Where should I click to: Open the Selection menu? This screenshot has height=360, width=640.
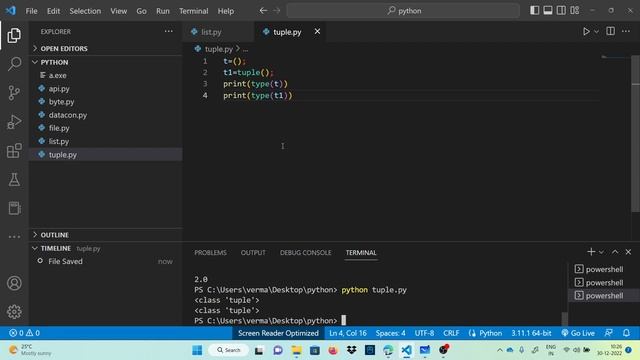click(x=85, y=11)
